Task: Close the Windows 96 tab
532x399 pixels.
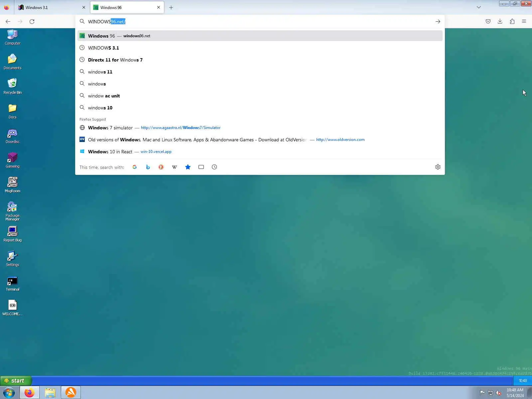Action: (159, 7)
